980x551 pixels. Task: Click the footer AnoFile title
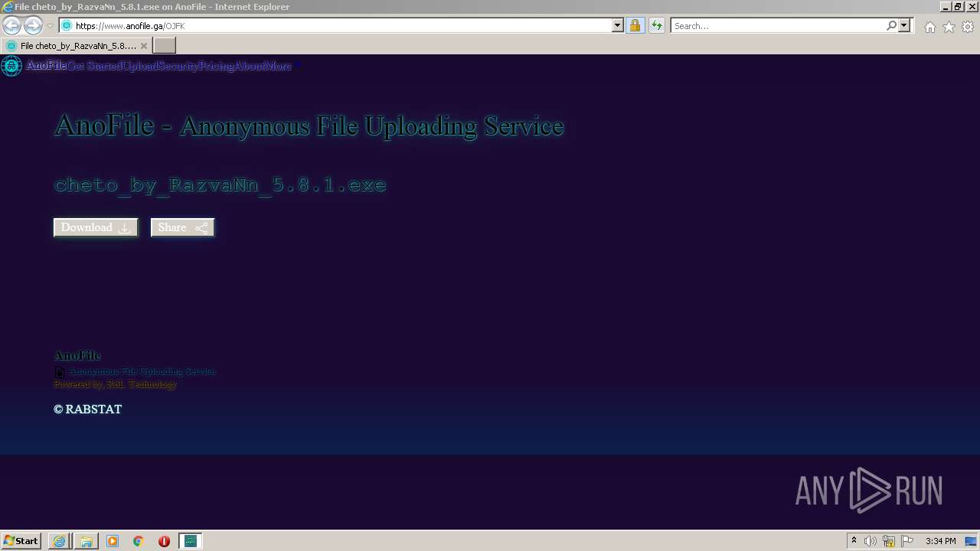pyautogui.click(x=77, y=355)
